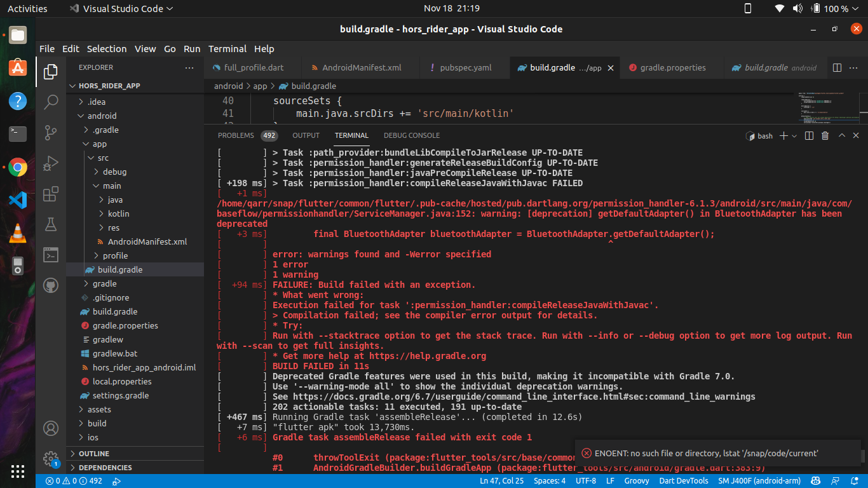
Task: Open the Search view icon
Action: [x=51, y=102]
